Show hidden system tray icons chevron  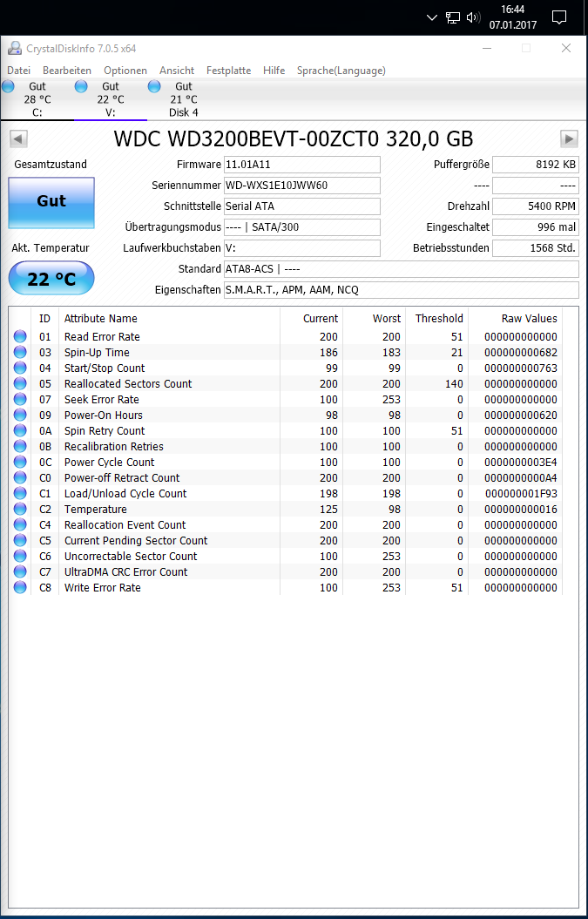[431, 18]
